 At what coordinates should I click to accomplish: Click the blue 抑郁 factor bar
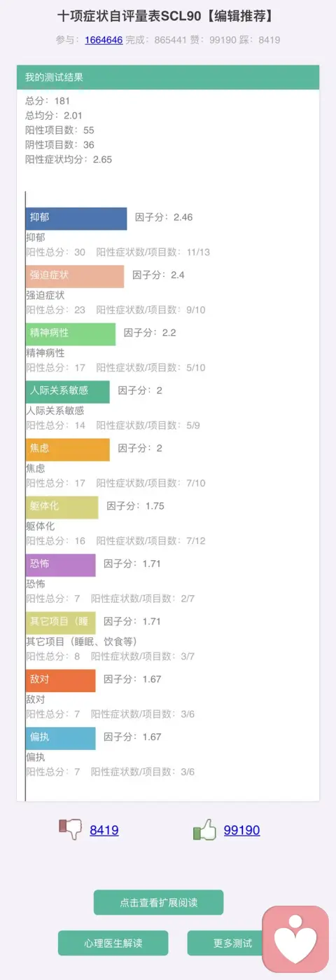coord(76,218)
